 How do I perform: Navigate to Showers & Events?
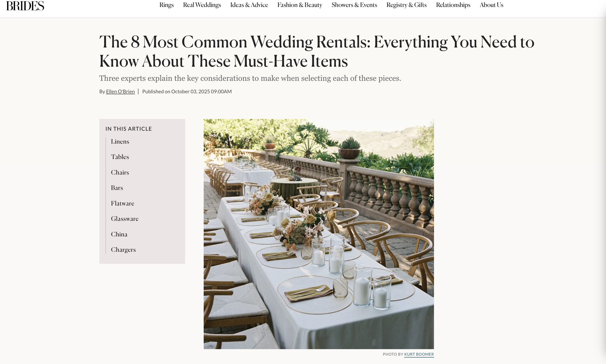pos(354,5)
